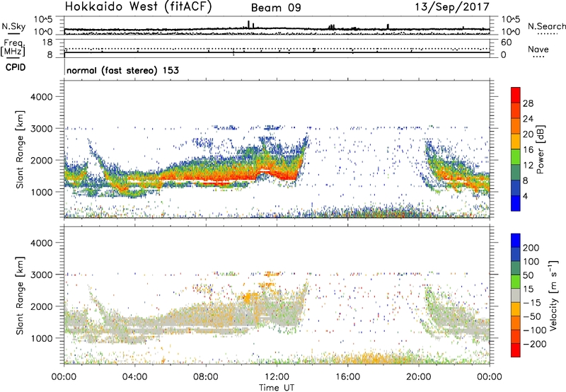Click the '60' tick on the Nave axis
Screen dimensions: 566x392
506,42
